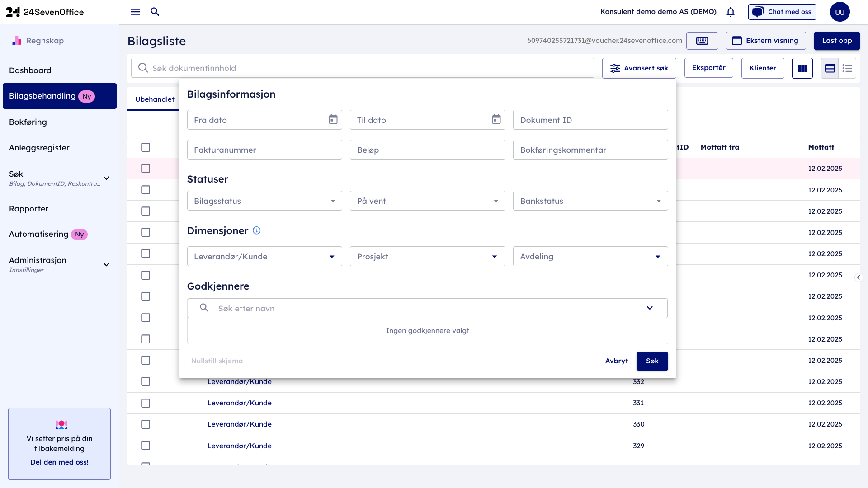Check the checkbox for document 331

tap(146, 403)
